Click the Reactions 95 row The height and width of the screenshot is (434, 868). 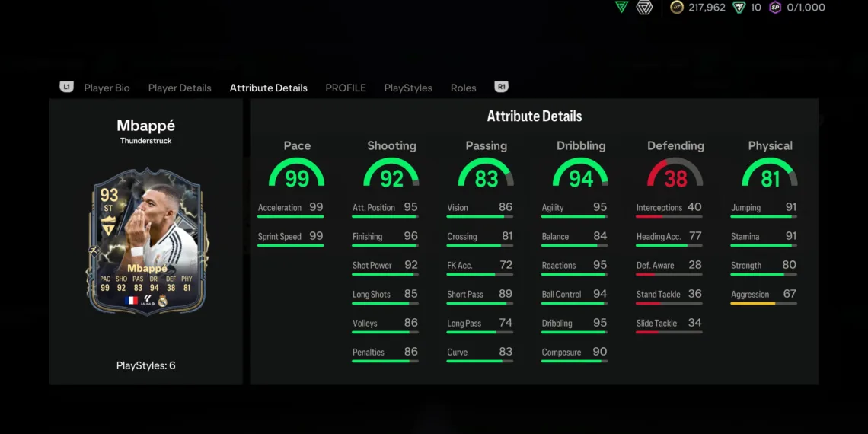pos(575,266)
